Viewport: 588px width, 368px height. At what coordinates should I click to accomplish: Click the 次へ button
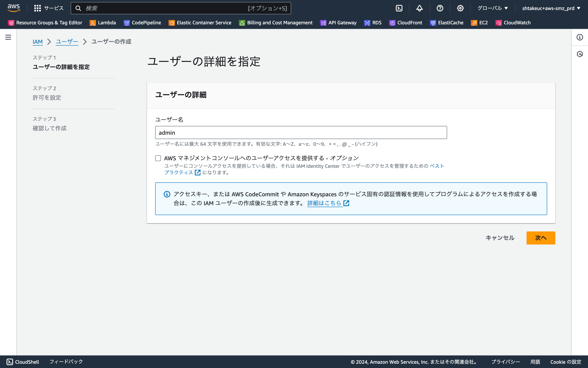tap(541, 238)
